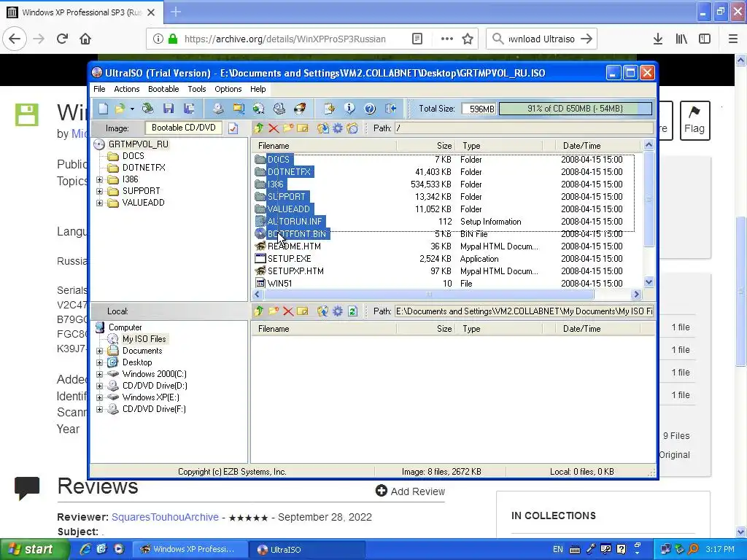Expand the VALUEADD folder in the image tree
The image size is (747, 560).
99,203
